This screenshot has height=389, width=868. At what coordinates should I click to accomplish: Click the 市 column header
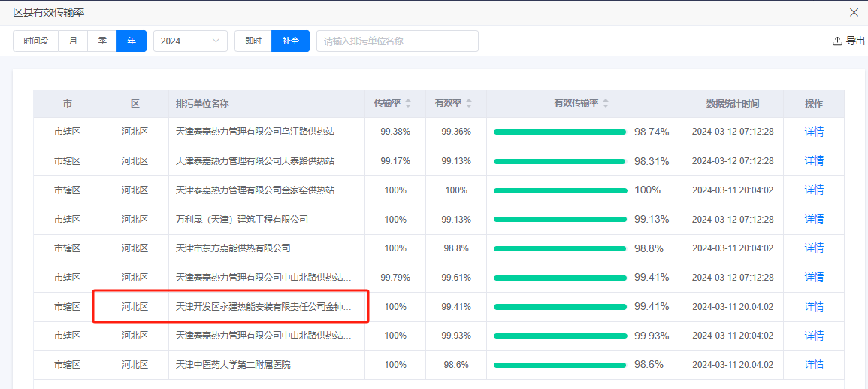click(67, 104)
